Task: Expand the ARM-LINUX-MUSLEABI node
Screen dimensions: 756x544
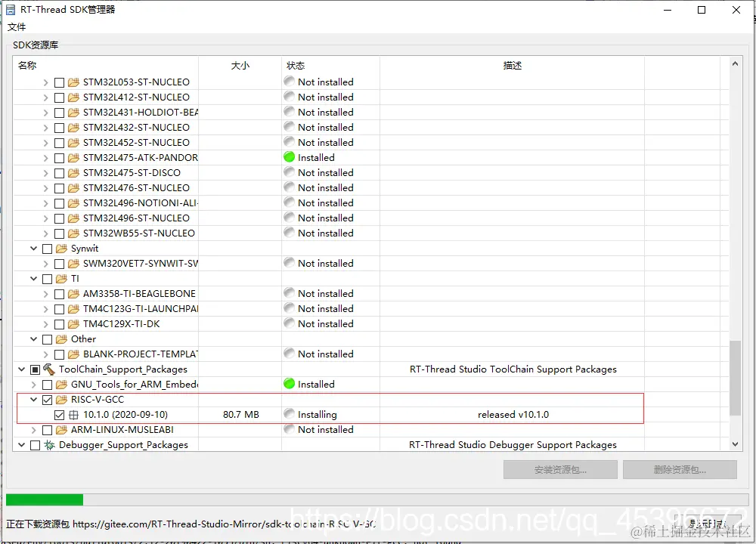Action: (x=33, y=430)
